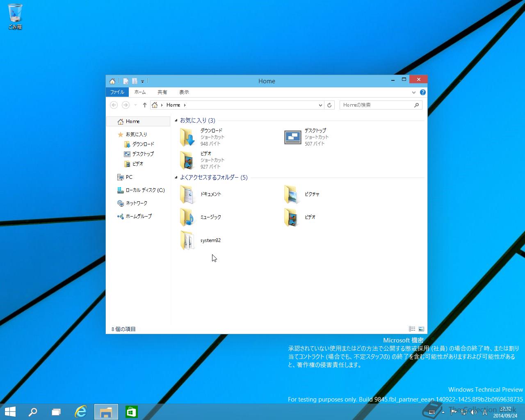Expand the chevron after Home in address bar
525x420 pixels.
click(x=185, y=105)
